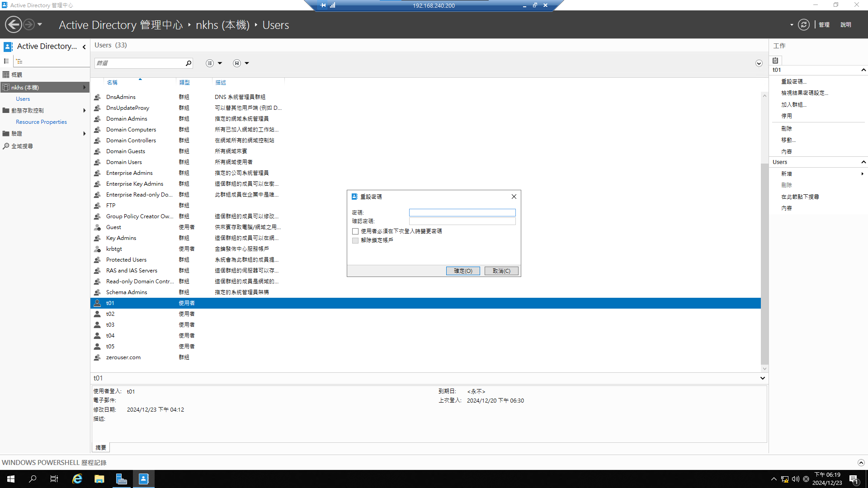The width and height of the screenshot is (868, 488).
Task: Click 移動... task
Action: pos(788,140)
